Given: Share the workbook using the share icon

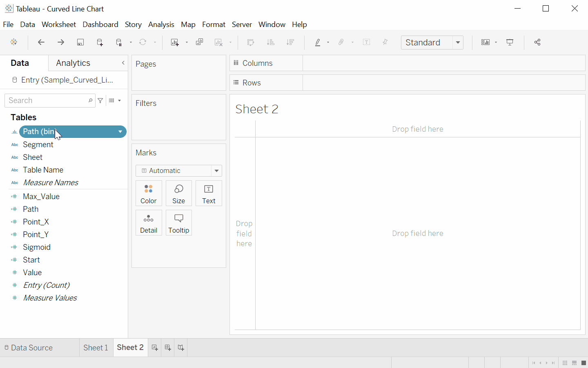Looking at the screenshot, I should click(537, 42).
